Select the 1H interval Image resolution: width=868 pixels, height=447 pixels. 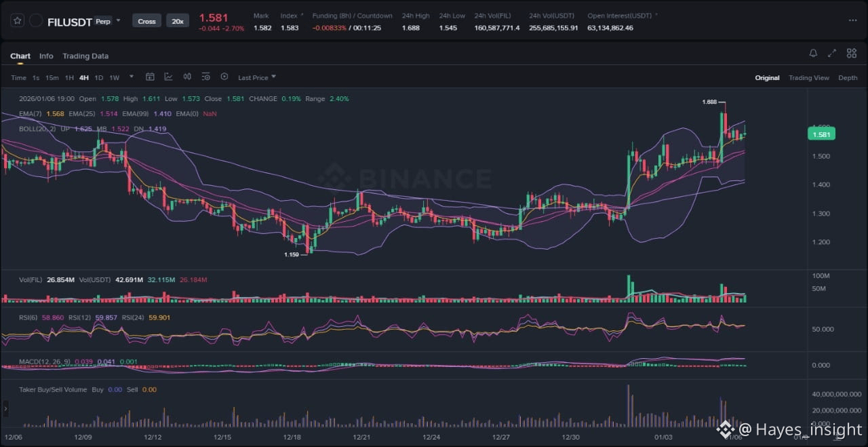pos(69,77)
